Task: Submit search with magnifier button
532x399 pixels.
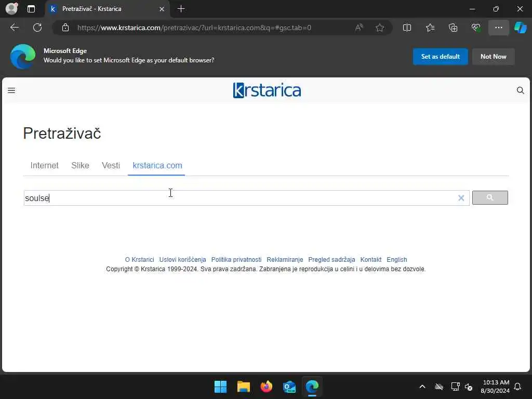Action: pyautogui.click(x=490, y=198)
